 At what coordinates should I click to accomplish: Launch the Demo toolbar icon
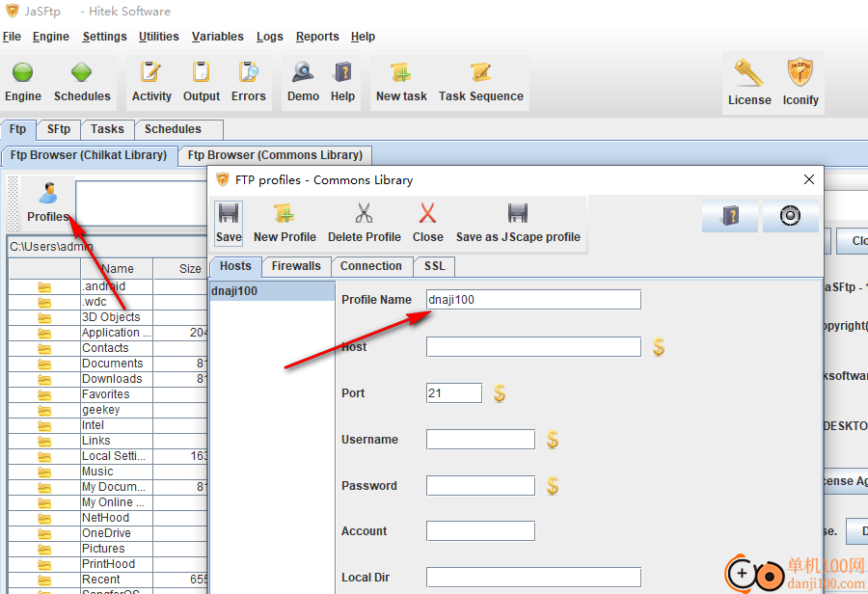point(303,82)
